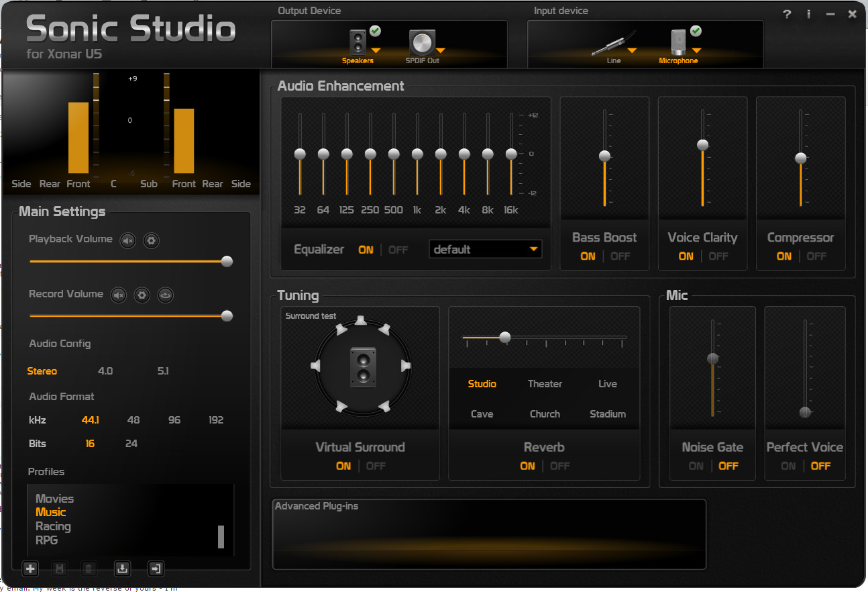Expand the Line input dropdown arrow

coord(632,50)
